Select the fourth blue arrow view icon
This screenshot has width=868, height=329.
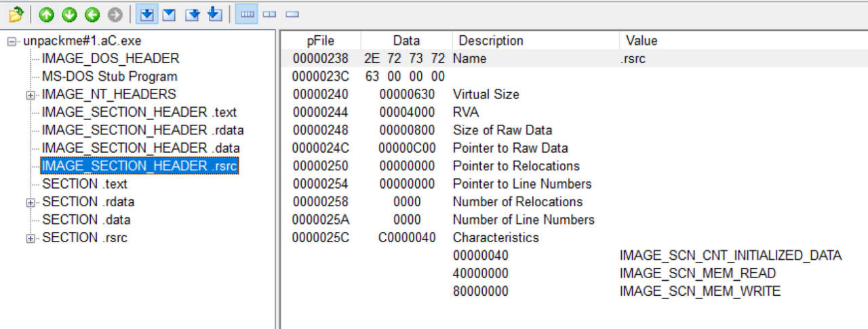[215, 14]
